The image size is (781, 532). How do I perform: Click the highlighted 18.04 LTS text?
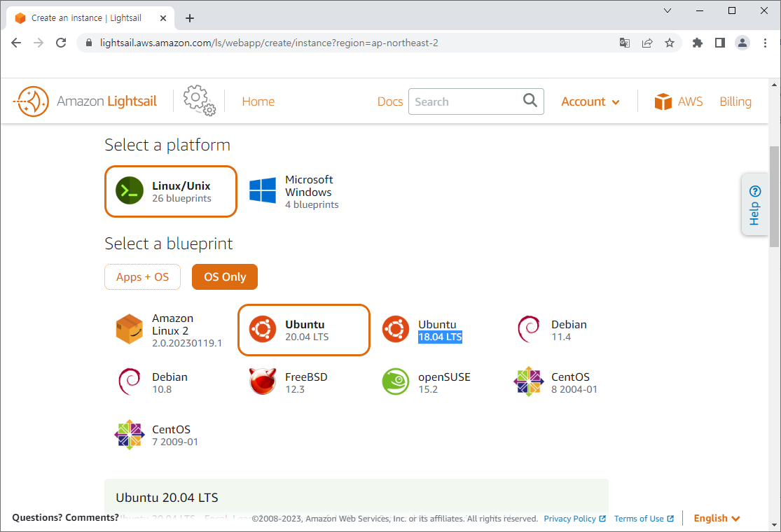click(x=440, y=337)
